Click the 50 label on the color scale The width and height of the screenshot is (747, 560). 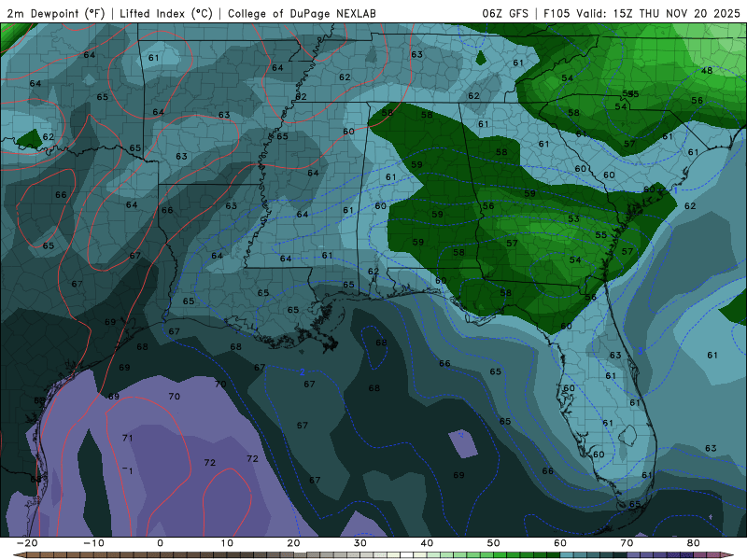click(494, 543)
